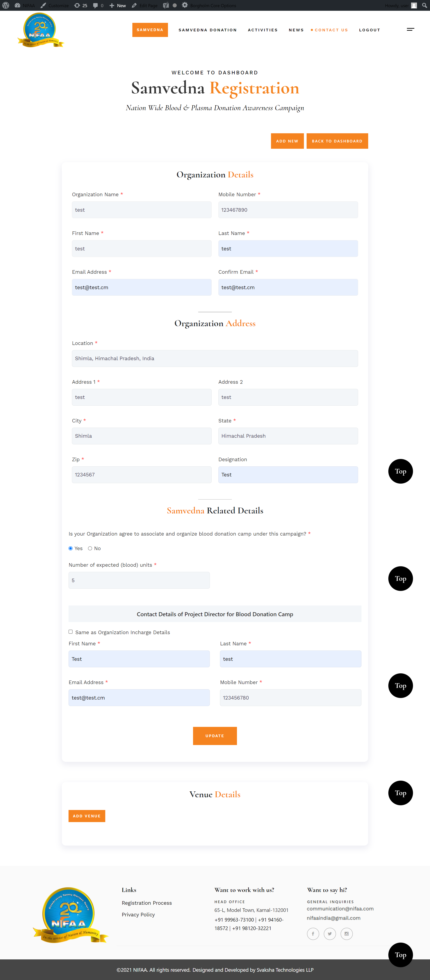Open the hamburger menu icon in header
430x980 pixels.
point(410,29)
